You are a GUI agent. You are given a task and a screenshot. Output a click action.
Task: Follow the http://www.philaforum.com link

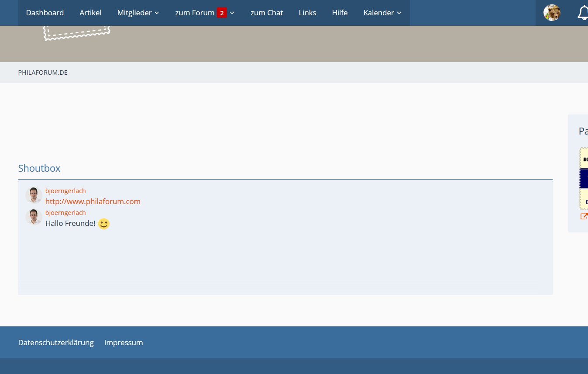[93, 201]
